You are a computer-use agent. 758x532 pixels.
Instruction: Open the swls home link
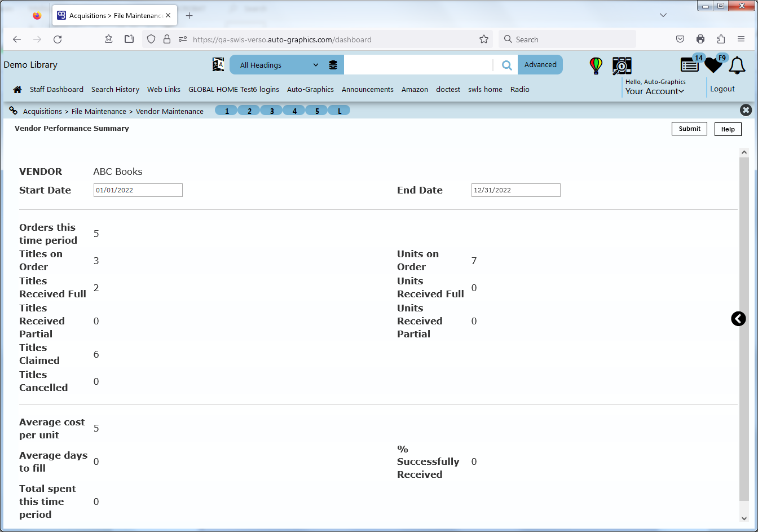[485, 90]
